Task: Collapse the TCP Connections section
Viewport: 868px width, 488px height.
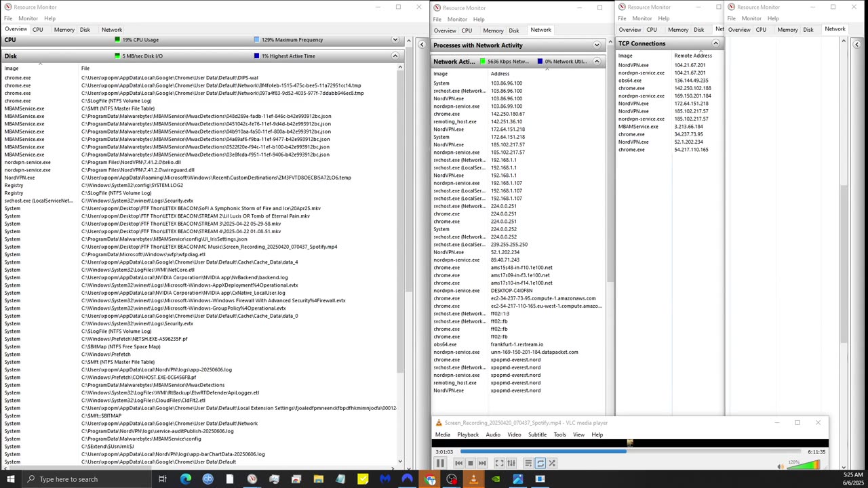Action: pos(715,43)
